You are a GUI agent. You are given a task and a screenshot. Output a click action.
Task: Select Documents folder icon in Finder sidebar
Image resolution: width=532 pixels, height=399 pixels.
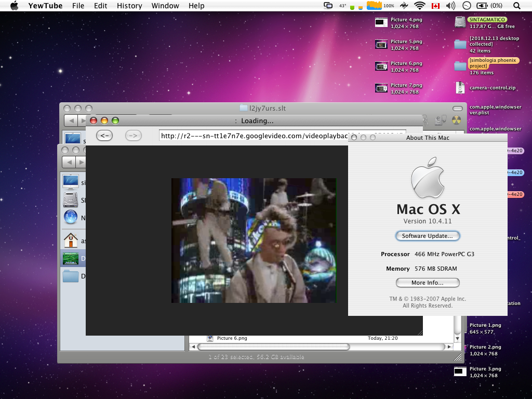tap(71, 276)
